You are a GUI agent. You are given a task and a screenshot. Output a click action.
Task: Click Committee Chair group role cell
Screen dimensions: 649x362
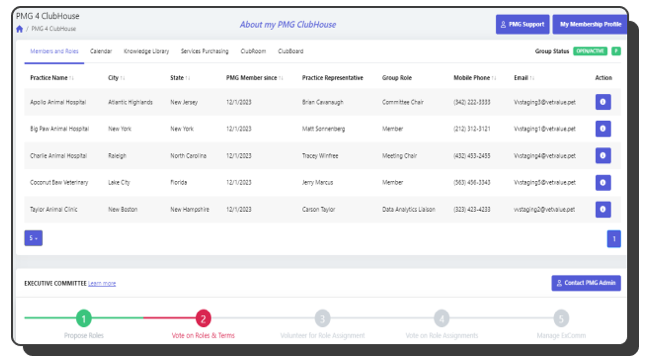click(x=403, y=102)
